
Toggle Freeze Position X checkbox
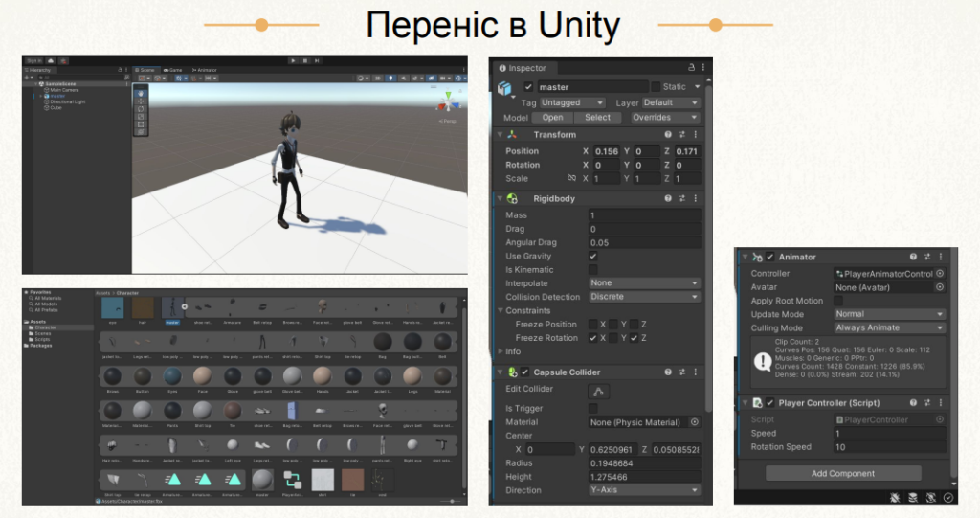click(592, 324)
